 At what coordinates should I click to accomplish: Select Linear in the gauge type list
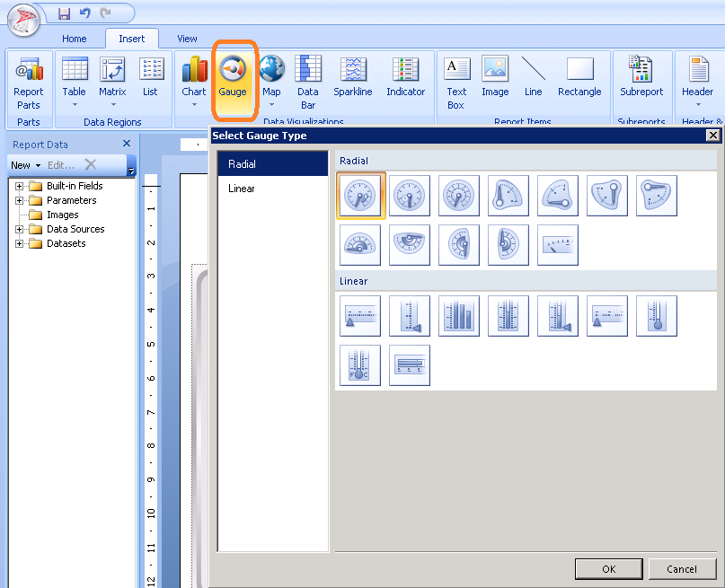click(242, 189)
